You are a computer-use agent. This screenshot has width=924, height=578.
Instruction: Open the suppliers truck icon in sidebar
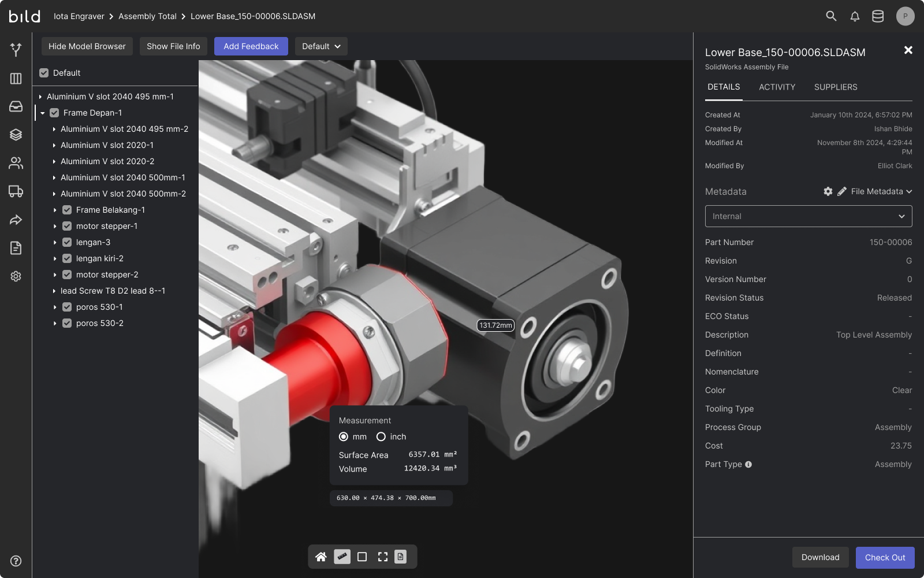click(x=15, y=191)
